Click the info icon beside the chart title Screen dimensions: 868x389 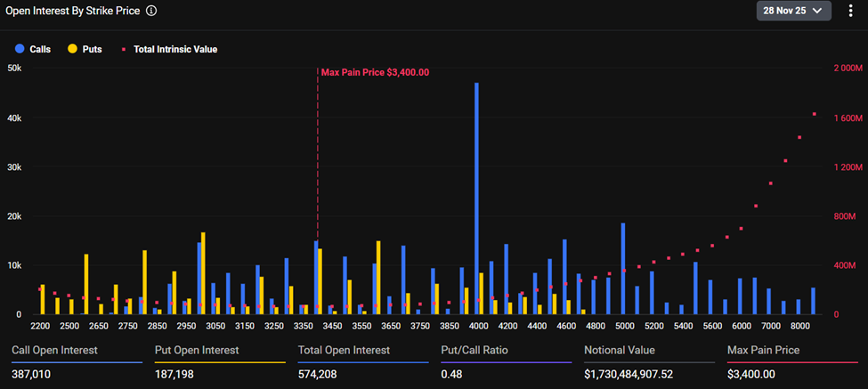pos(151,11)
